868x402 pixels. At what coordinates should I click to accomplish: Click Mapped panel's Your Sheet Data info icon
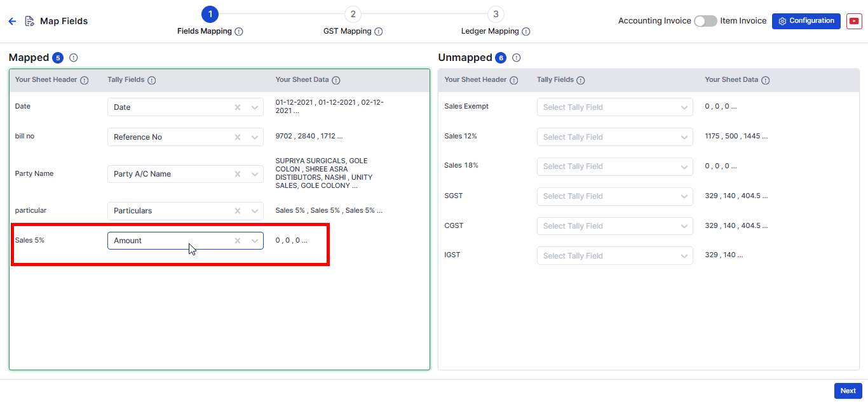point(336,80)
